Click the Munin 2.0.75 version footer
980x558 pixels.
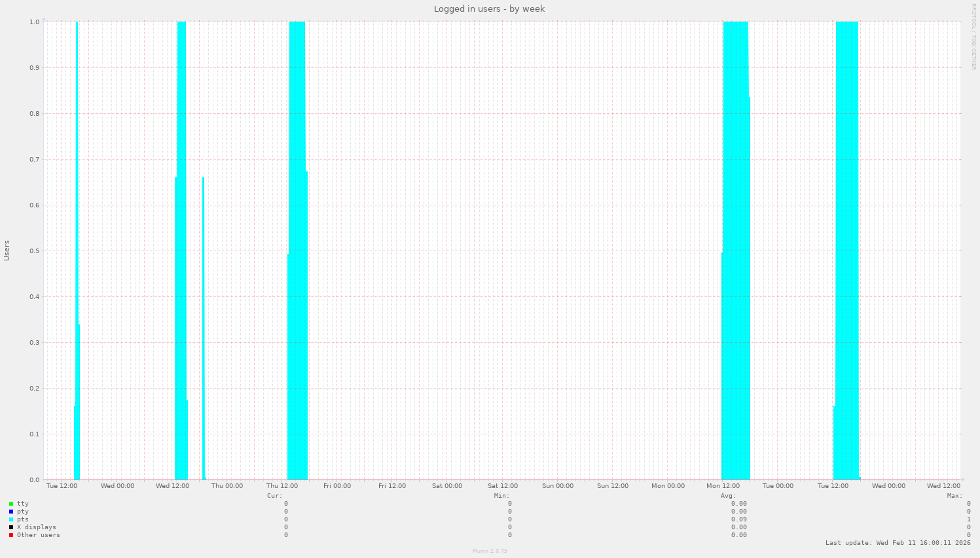point(490,551)
